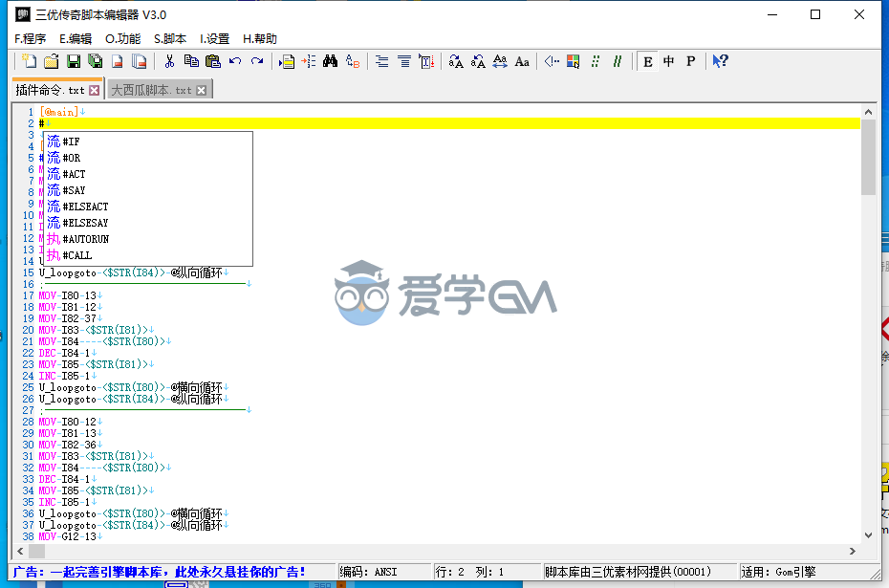Create a new file with the toolbar icon
The height and width of the screenshot is (588, 889).
tap(29, 61)
